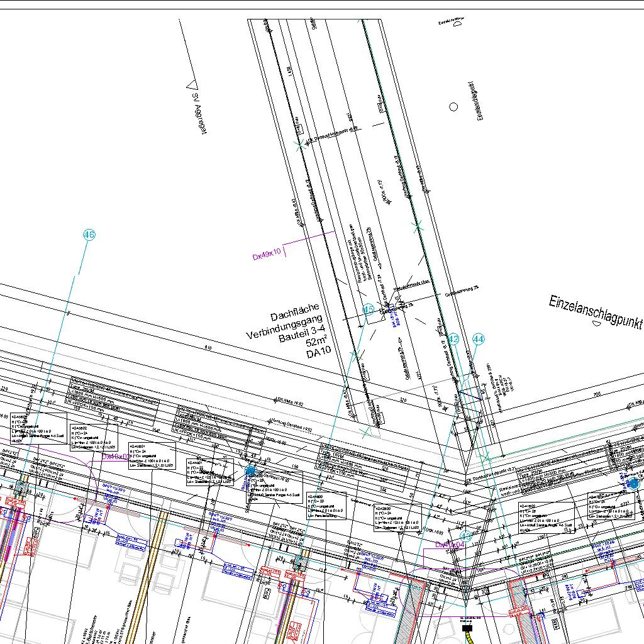Select the Einzelanschlagpunkt text label
Image resolution: width=644 pixels, height=644 pixels.
(595, 311)
